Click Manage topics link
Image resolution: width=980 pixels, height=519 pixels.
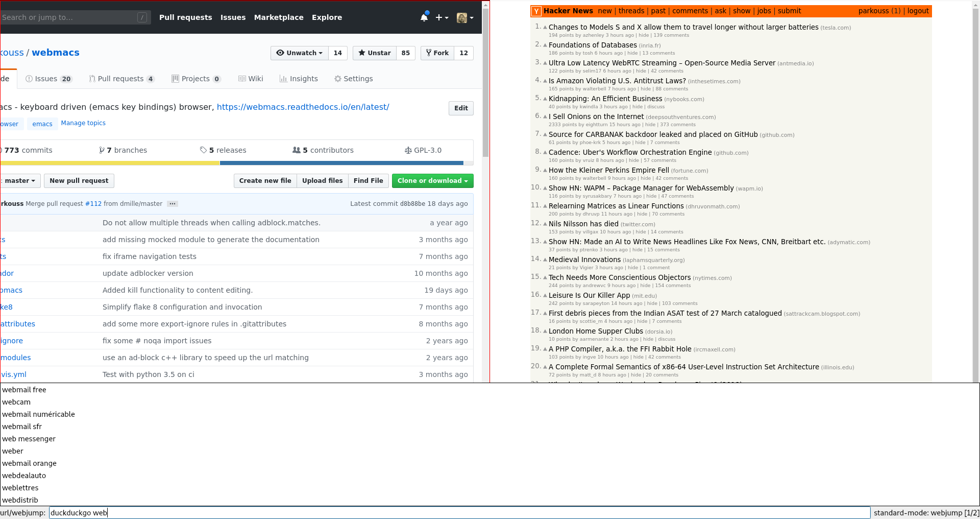coord(83,123)
